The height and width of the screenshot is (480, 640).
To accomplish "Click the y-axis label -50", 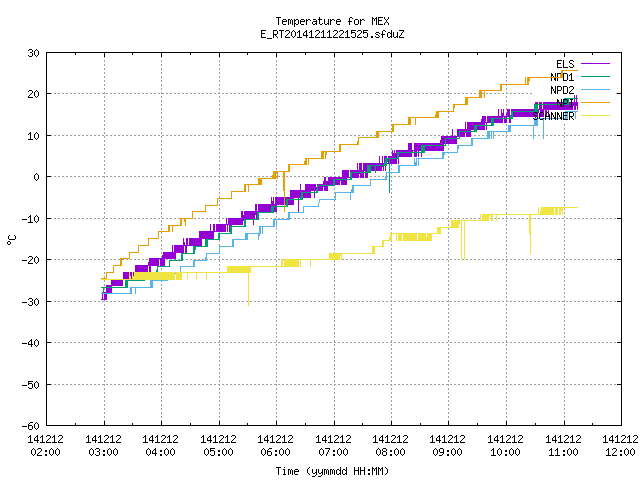I will click(31, 385).
